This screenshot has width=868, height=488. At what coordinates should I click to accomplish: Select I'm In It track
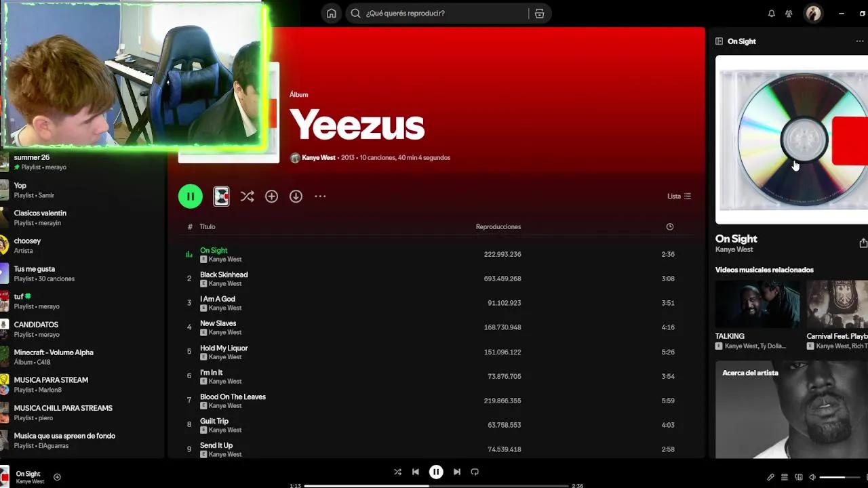click(x=437, y=376)
